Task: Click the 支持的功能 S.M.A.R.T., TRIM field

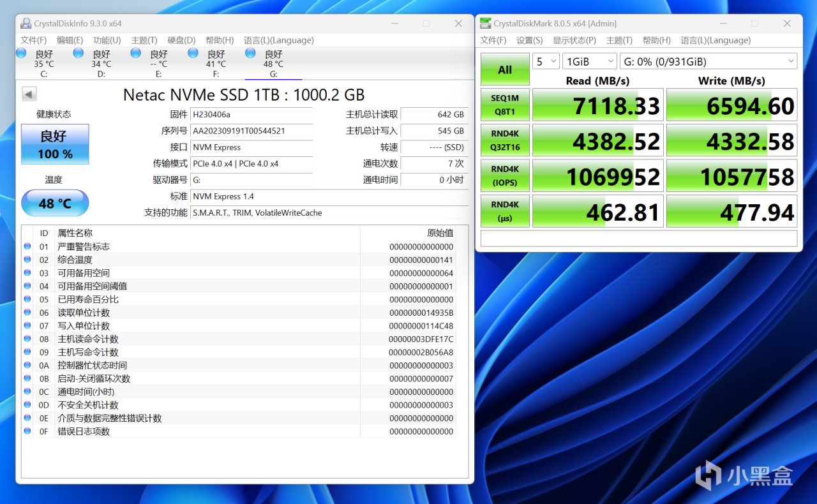Action: pos(329,212)
